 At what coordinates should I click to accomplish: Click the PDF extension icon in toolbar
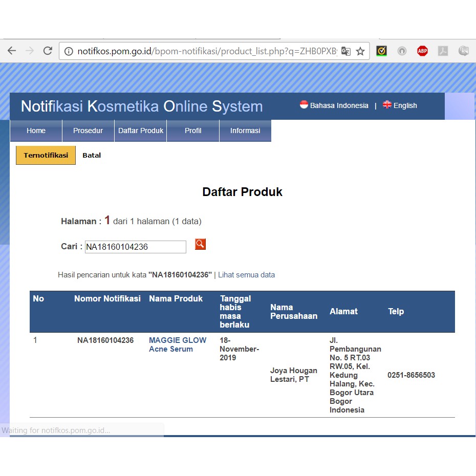pos(443,51)
